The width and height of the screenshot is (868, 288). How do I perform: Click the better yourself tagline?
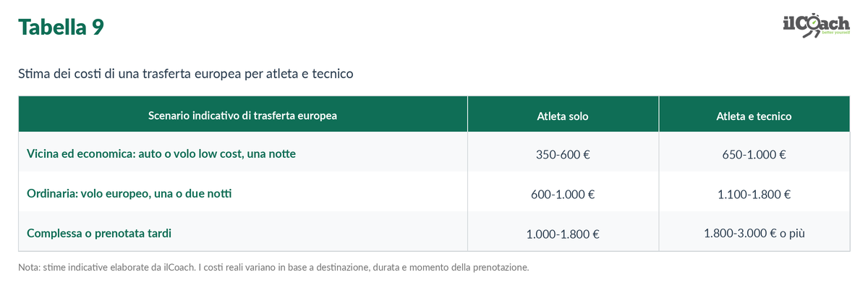pyautogui.click(x=835, y=33)
